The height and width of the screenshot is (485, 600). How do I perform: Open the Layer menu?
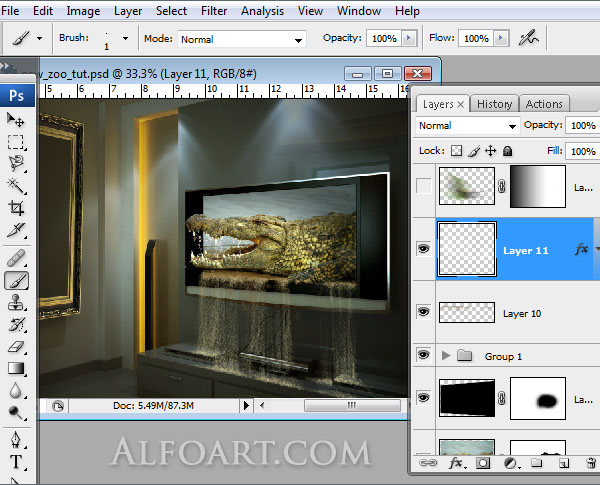click(128, 11)
